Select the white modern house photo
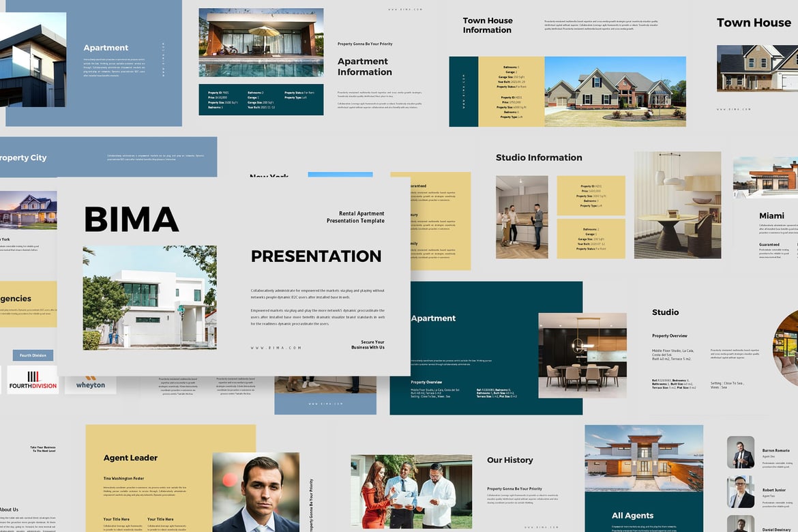 (x=149, y=298)
